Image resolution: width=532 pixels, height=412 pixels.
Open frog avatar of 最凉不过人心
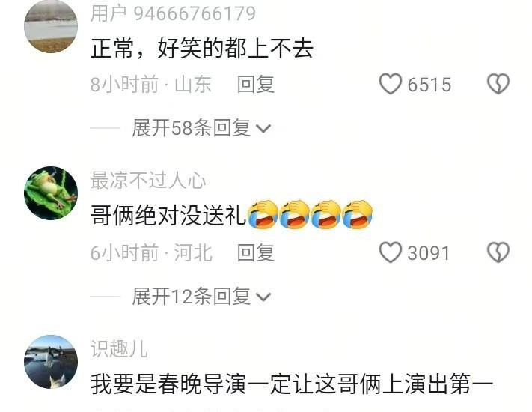pyautogui.click(x=51, y=193)
